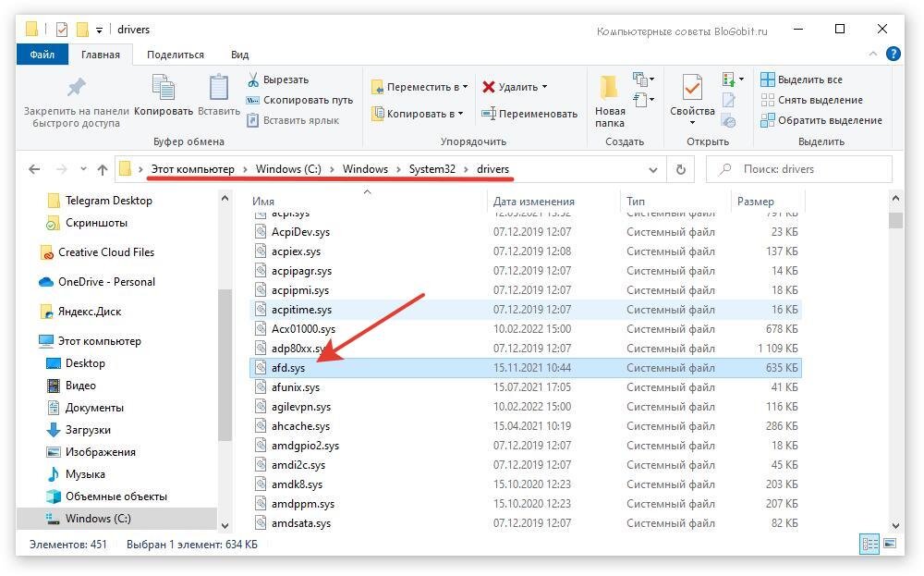Open the address bar history dropdown

pyautogui.click(x=653, y=169)
